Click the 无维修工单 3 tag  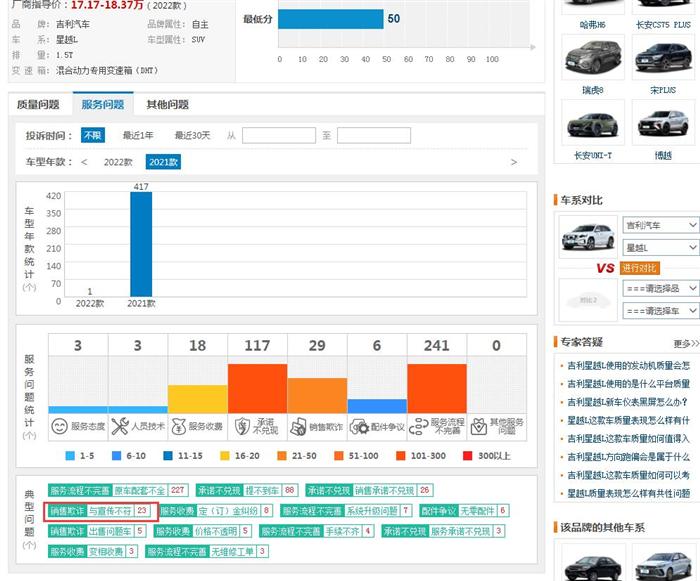tap(207, 552)
